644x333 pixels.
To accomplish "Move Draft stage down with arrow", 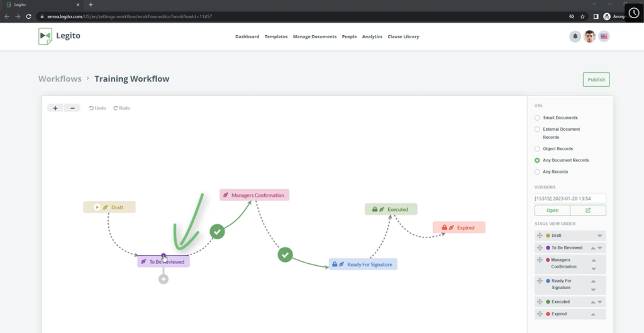I will pos(600,236).
